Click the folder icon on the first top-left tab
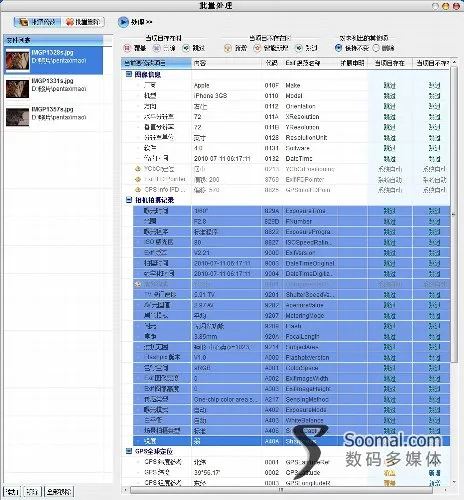Screen dimensions: 464x500 [24, 22]
